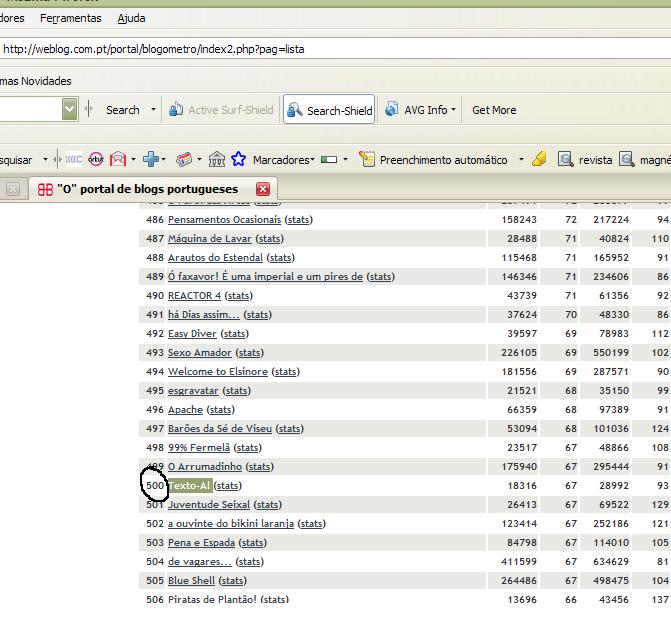Open the REACTOR 4 blog link
Screen dimensions: 671x636
[x=194, y=295]
